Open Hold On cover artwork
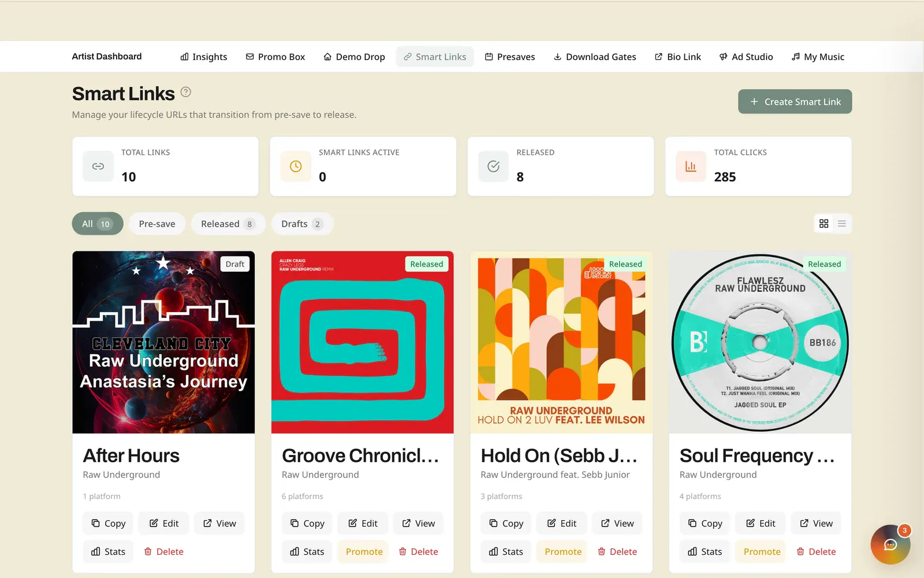Screen dimensions: 924x578 tap(561, 342)
